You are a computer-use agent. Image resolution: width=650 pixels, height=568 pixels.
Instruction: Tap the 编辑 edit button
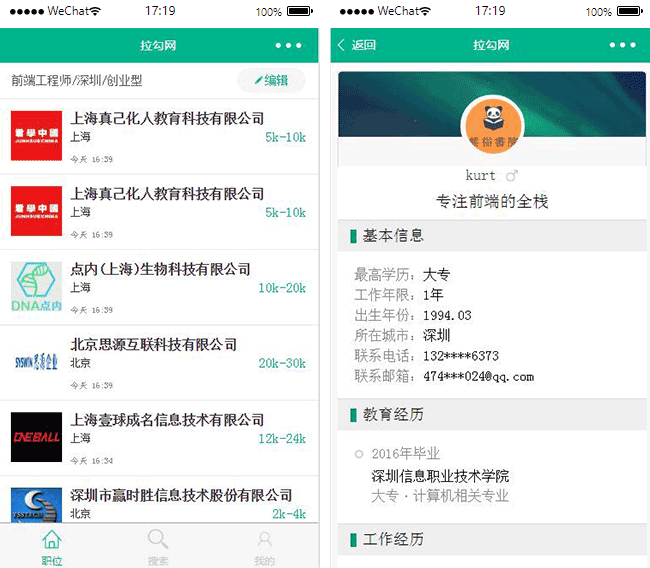tap(272, 80)
